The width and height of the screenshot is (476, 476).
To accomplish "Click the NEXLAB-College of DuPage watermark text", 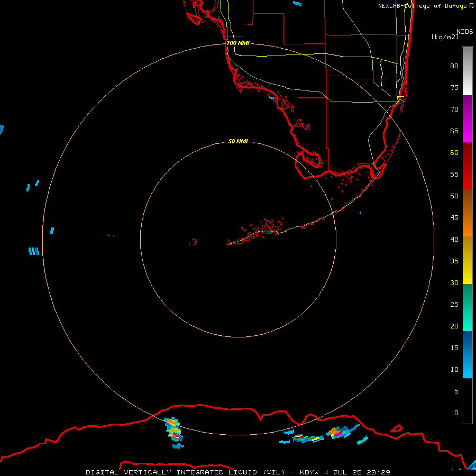I will tap(426, 6).
